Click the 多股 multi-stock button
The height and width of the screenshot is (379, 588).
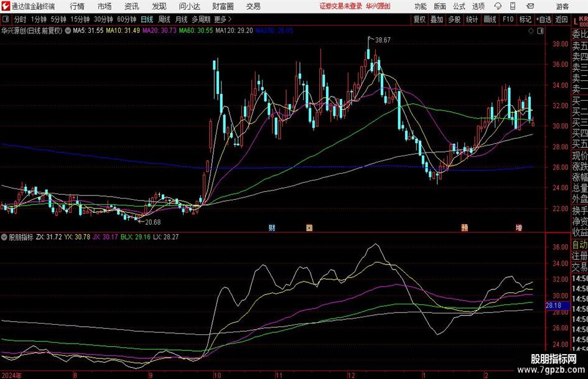coord(454,19)
